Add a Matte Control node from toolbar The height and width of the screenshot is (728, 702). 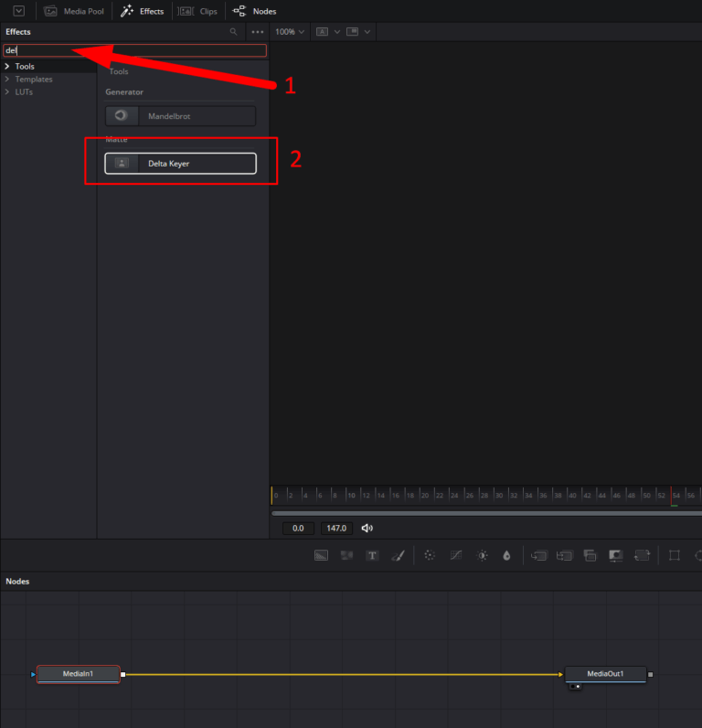590,555
